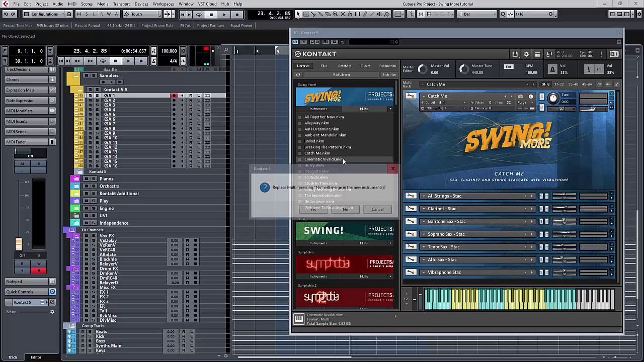Screen dimensions: 644x362
Task: Toggle cycle loop in top transport
Action: 199,14
